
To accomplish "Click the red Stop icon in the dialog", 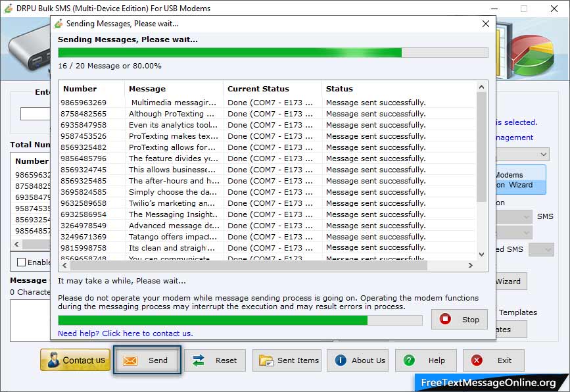I will [445, 319].
